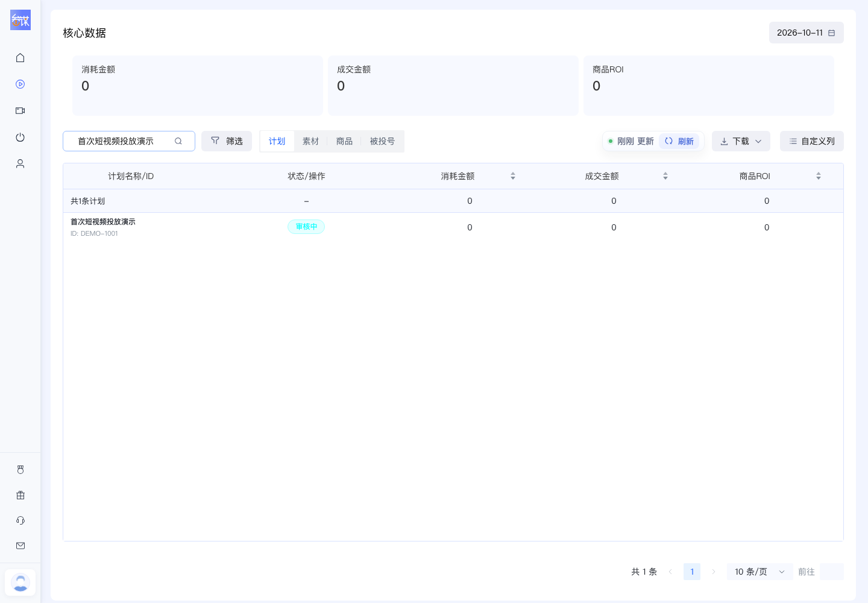Screen dimensions: 868x603
Task: Click the 商品ROI core data card
Action: click(709, 86)
